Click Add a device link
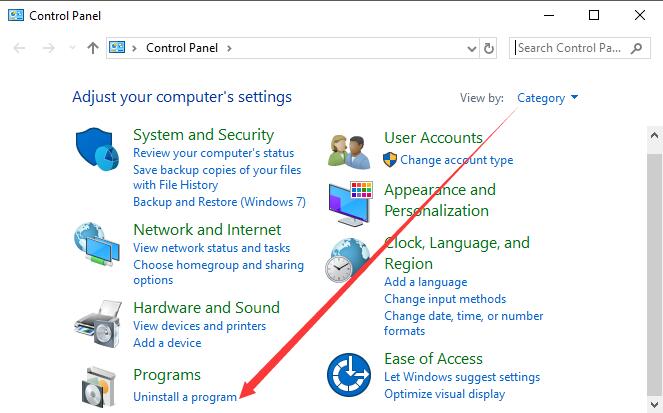 pyautogui.click(x=167, y=343)
